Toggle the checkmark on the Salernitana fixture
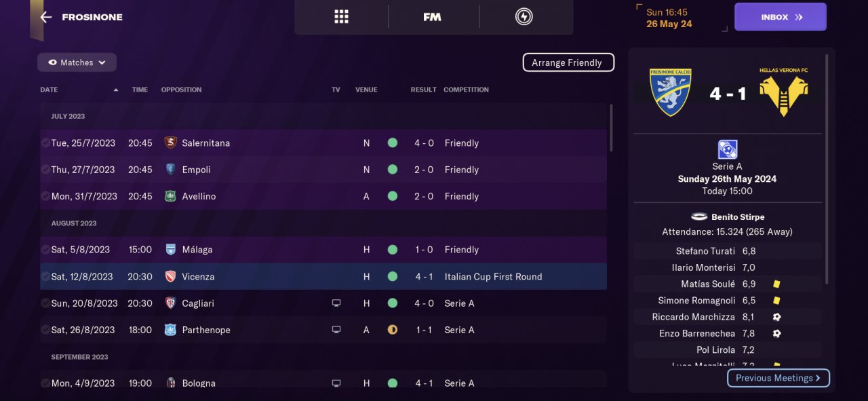This screenshot has width=868, height=401. click(x=45, y=143)
